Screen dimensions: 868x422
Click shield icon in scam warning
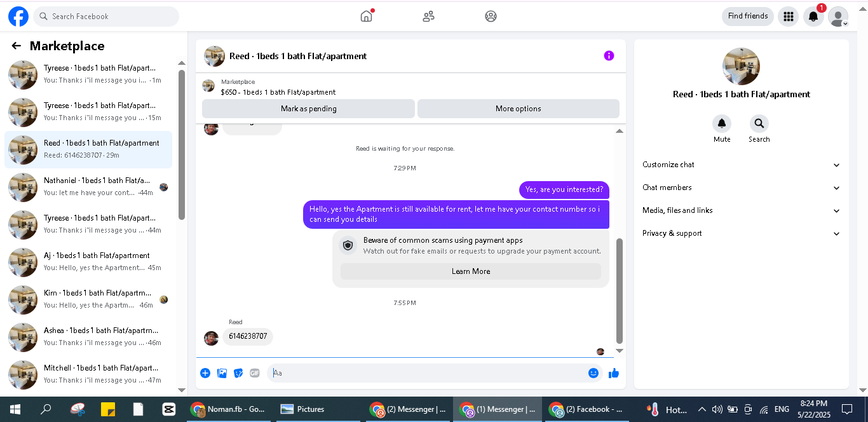click(348, 245)
